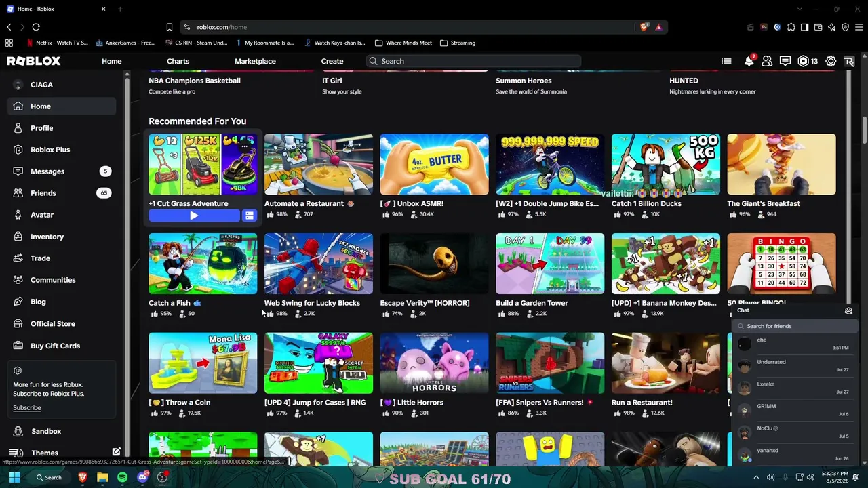Image resolution: width=868 pixels, height=488 pixels.
Task: Open the Catch 1 Billion Ducks thumbnail
Action: click(x=666, y=164)
